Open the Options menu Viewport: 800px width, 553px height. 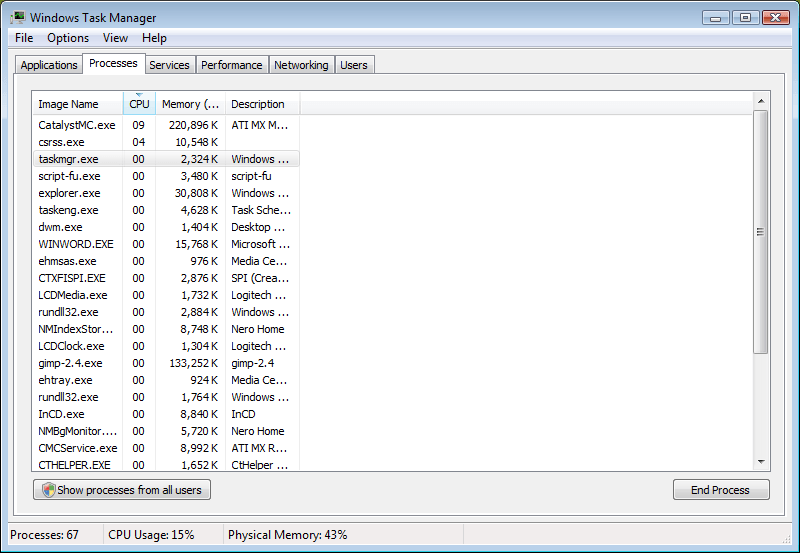68,38
